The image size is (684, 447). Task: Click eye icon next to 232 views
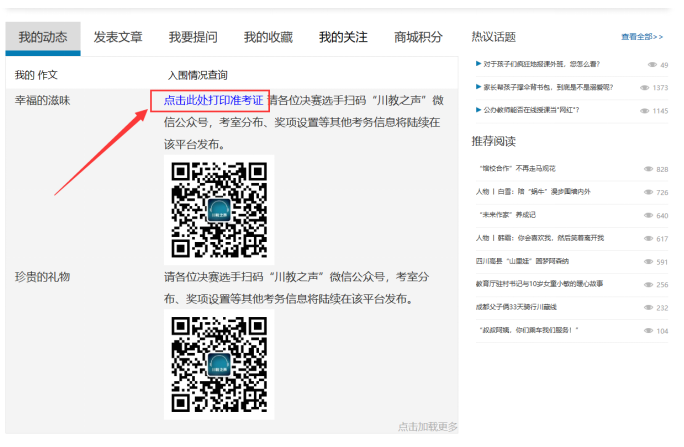point(649,307)
